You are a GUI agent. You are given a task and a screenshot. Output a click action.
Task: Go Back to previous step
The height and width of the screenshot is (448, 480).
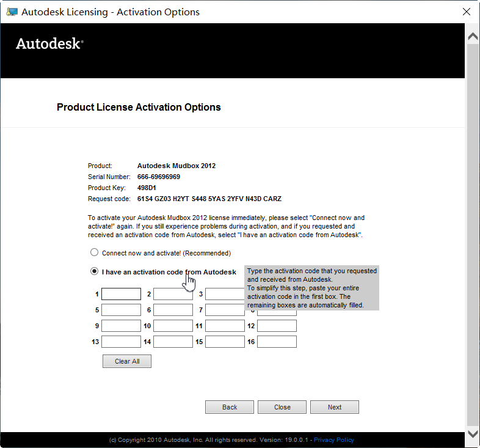coord(230,407)
